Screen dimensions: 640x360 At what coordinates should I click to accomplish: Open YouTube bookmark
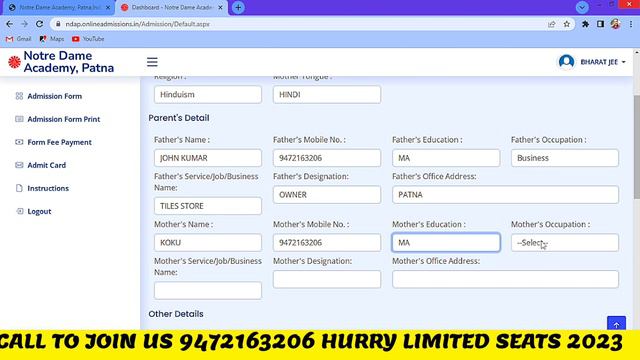pos(88,39)
